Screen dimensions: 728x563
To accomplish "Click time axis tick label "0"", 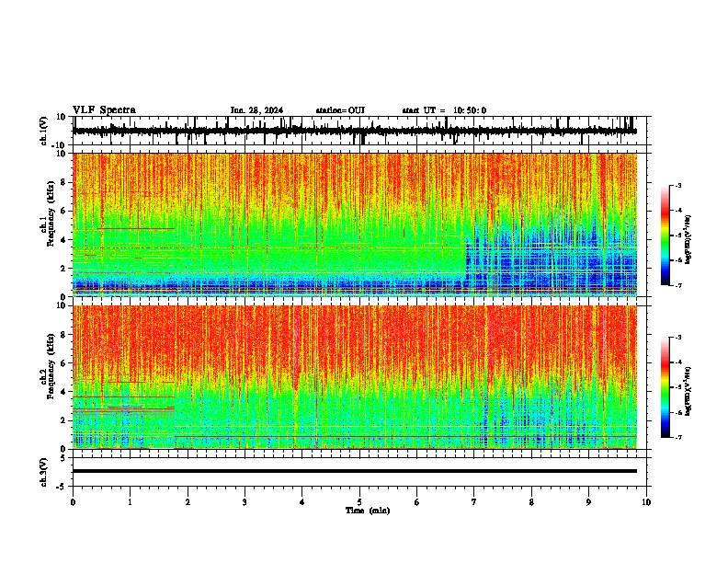I will tap(73, 502).
